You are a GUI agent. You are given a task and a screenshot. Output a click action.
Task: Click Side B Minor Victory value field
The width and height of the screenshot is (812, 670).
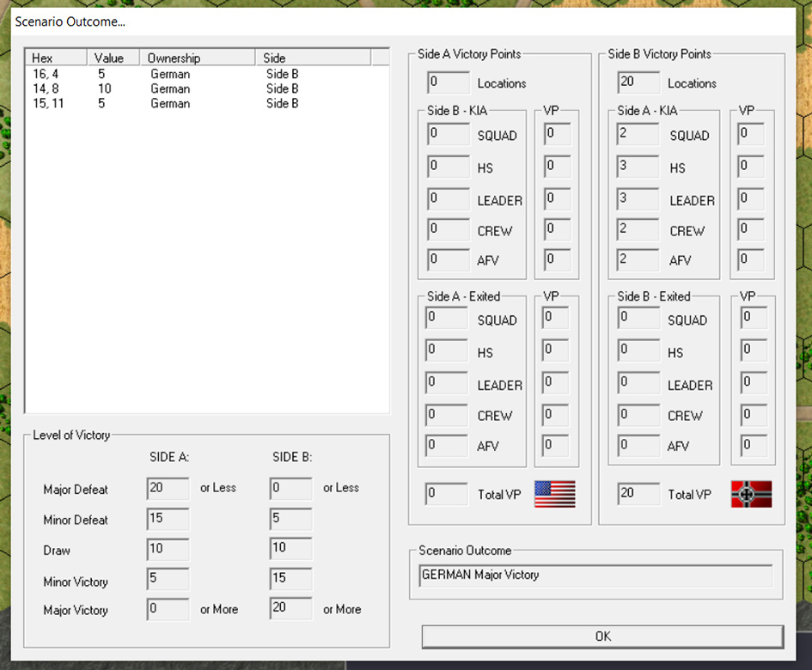click(291, 579)
